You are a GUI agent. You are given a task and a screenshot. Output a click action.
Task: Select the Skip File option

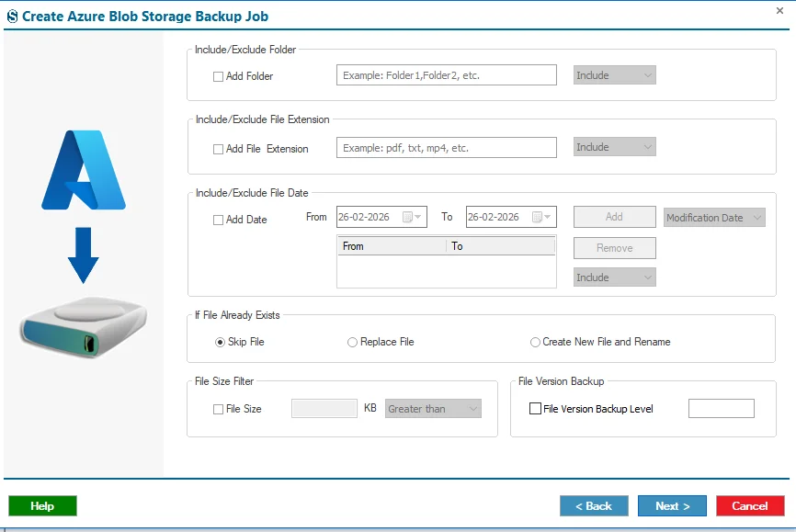pos(220,343)
